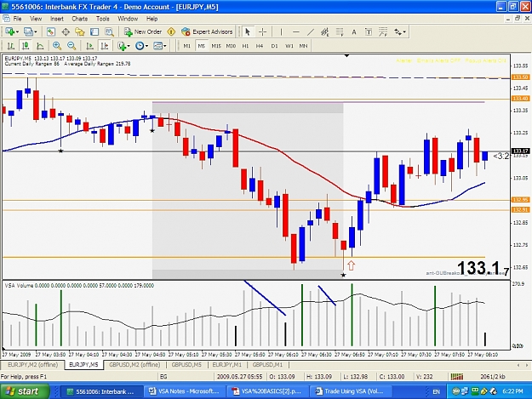The width and height of the screenshot is (532, 399).
Task: Toggle Chart Shift button
Action: [104, 46]
